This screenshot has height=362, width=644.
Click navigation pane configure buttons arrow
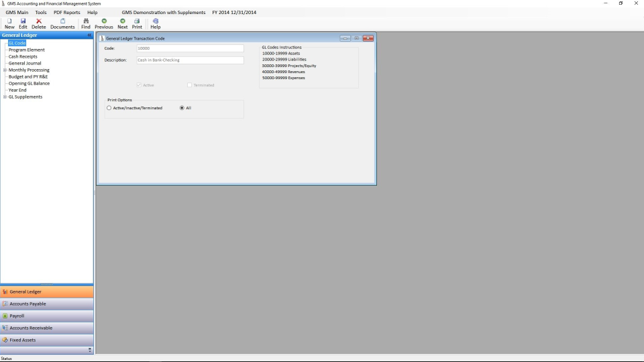(89, 350)
